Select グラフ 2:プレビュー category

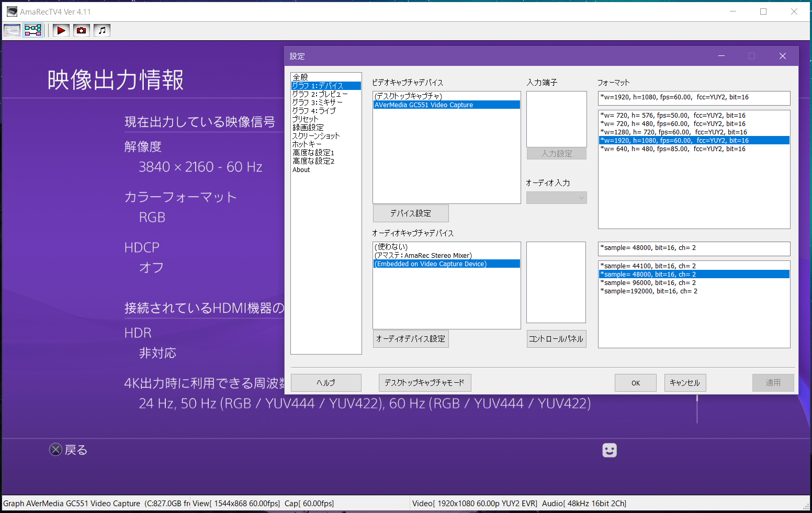coord(326,94)
